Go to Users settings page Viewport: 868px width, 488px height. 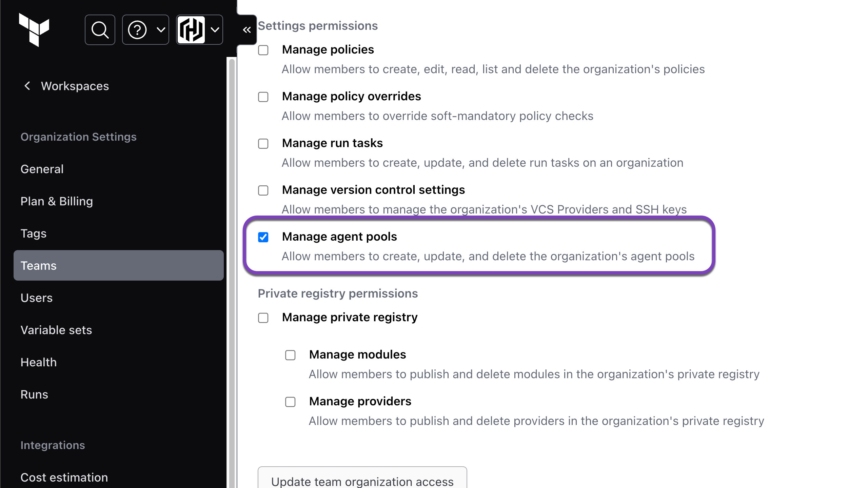(x=37, y=298)
